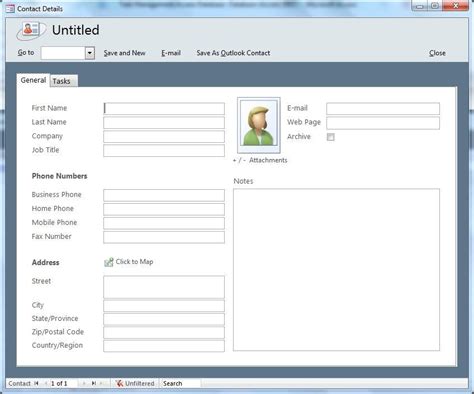
Task: Select the Company text box
Action: [164, 137]
